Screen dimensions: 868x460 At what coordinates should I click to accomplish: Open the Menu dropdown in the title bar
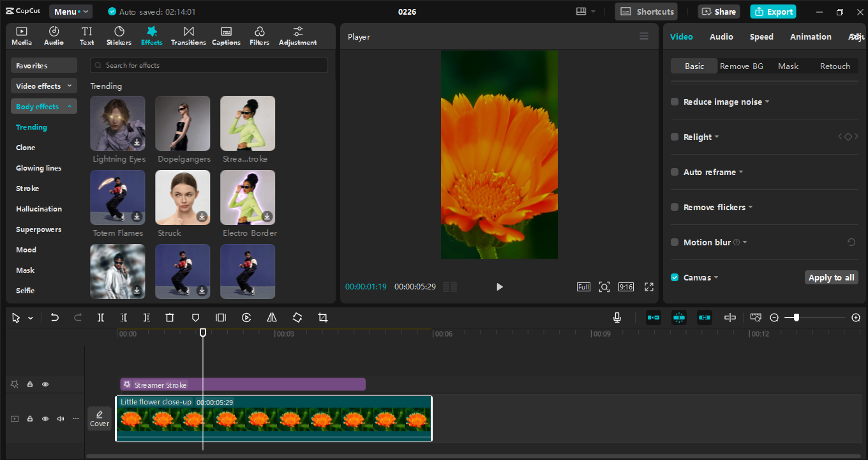(70, 11)
